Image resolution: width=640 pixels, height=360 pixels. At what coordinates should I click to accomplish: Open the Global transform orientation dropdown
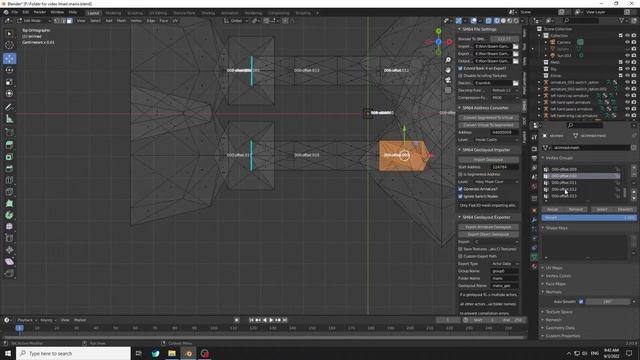coord(236,20)
